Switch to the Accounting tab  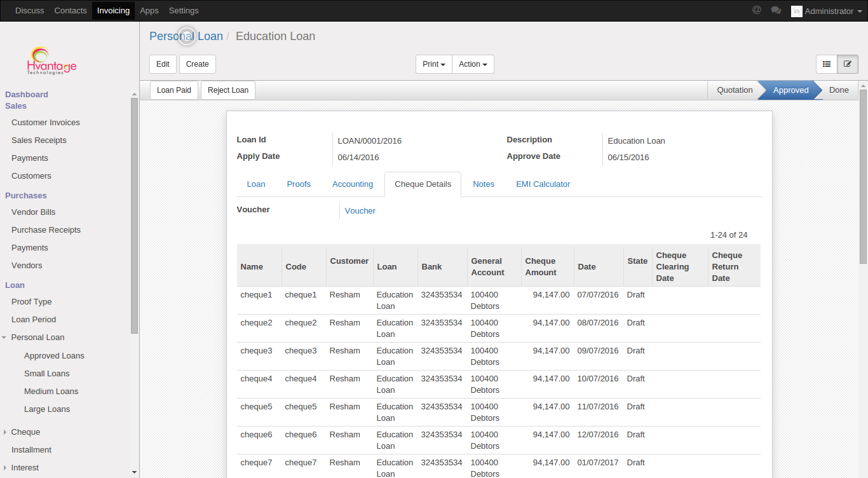(353, 184)
